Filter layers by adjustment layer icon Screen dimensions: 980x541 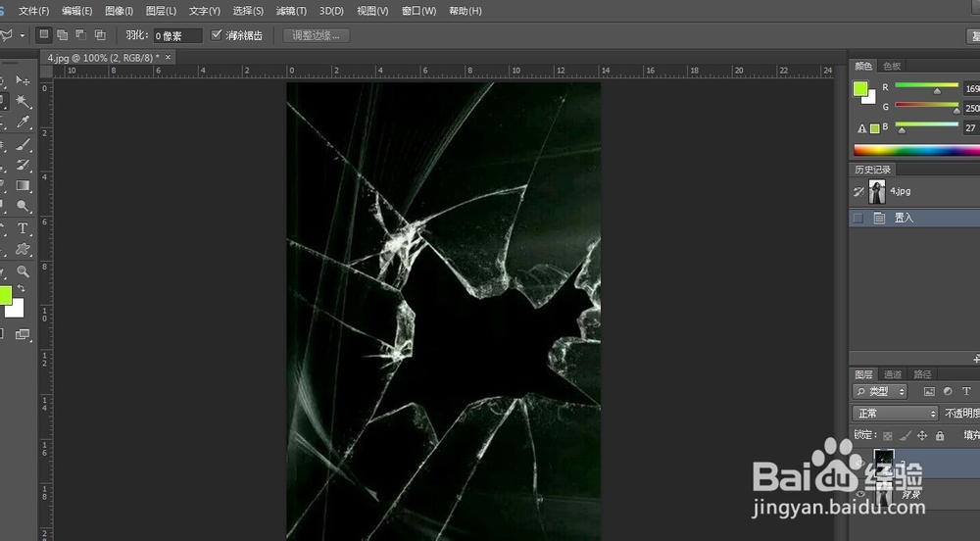[x=948, y=391]
